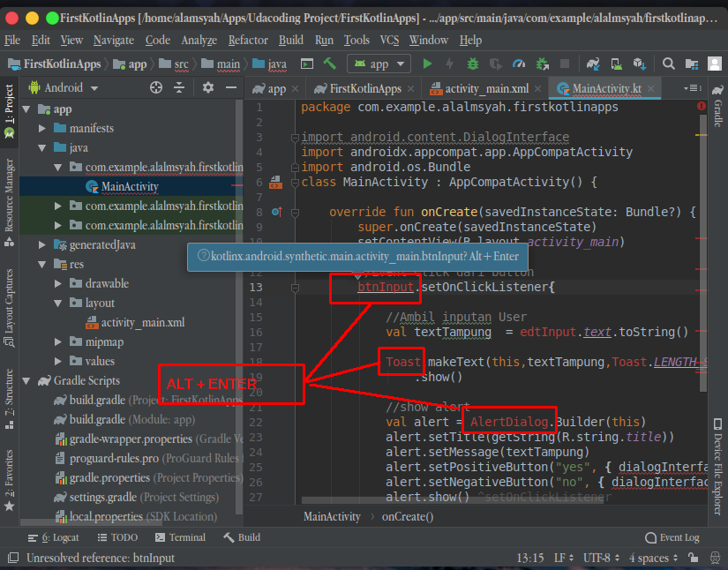The image size is (728, 570).
Task: Open Project Structure icon in toolbar
Action: [692, 64]
